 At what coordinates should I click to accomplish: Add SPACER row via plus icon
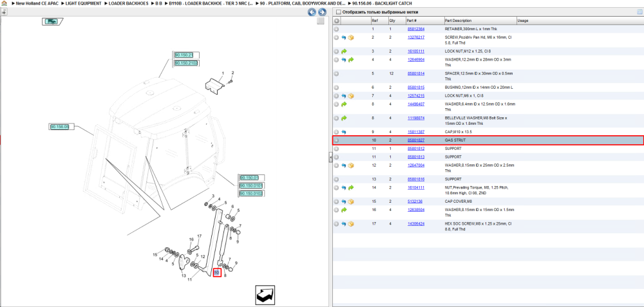click(x=336, y=73)
